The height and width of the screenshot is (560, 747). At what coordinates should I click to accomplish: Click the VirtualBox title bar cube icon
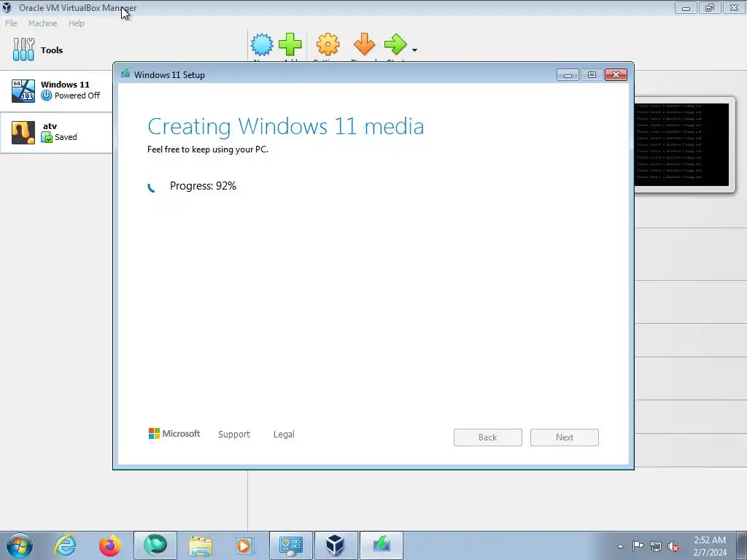(x=7, y=7)
